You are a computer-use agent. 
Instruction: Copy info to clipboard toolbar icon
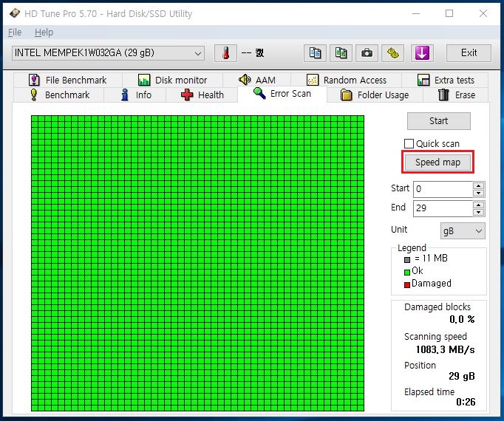click(x=315, y=53)
